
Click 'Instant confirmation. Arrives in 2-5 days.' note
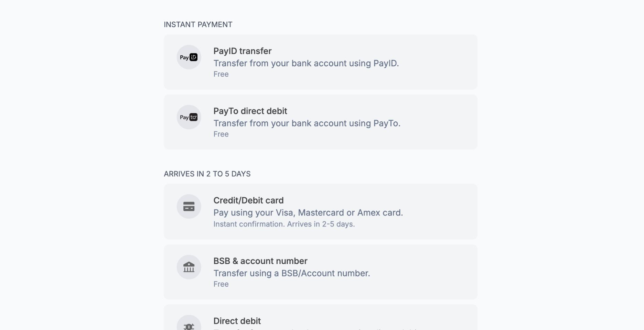284,224
